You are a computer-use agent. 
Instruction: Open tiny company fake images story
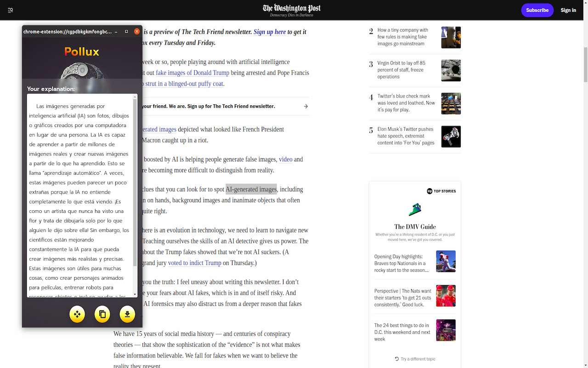402,37
